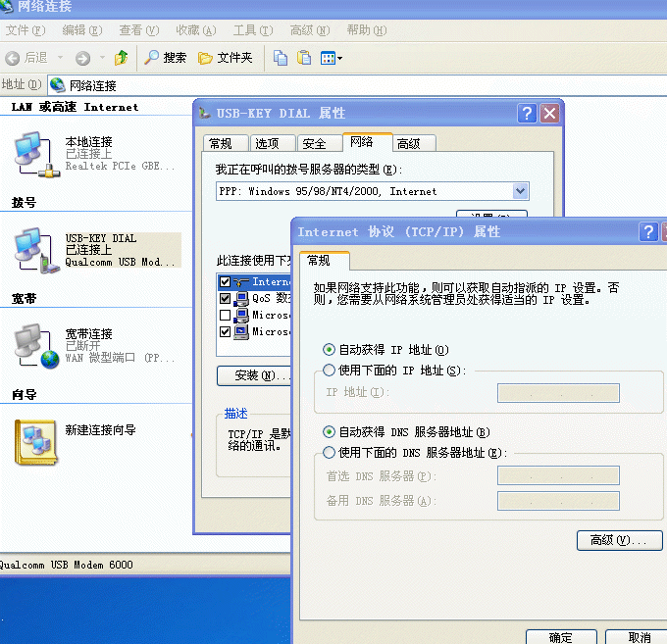Click the address bar field showing 网络连接
Image resolution: width=667 pixels, height=644 pixels.
tap(357, 85)
